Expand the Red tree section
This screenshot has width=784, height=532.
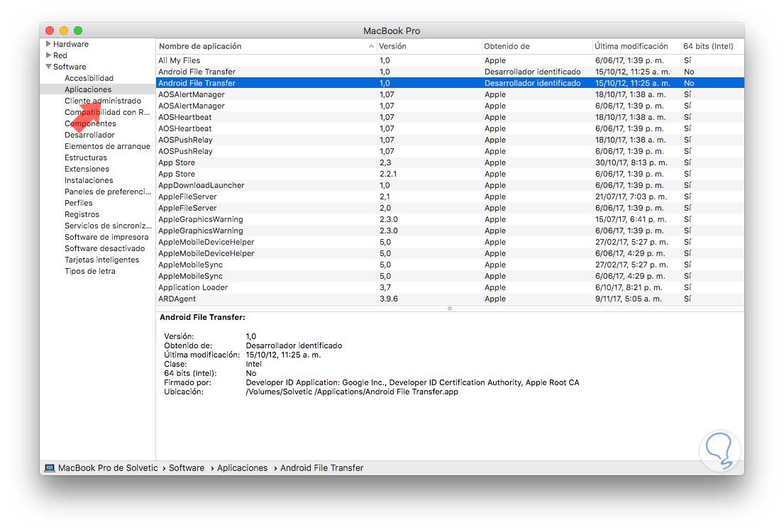48,55
